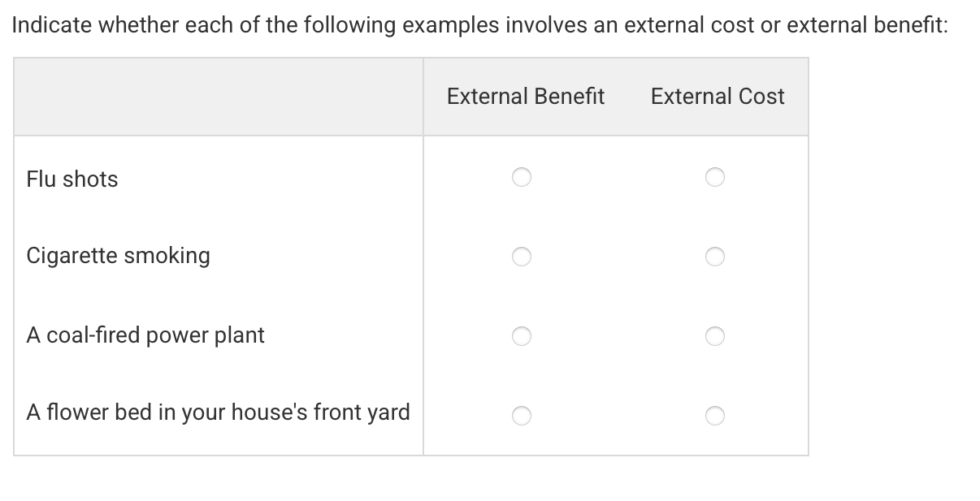Select External Cost for coal-fired power plant
Screen dimensions: 980x501
(715, 335)
